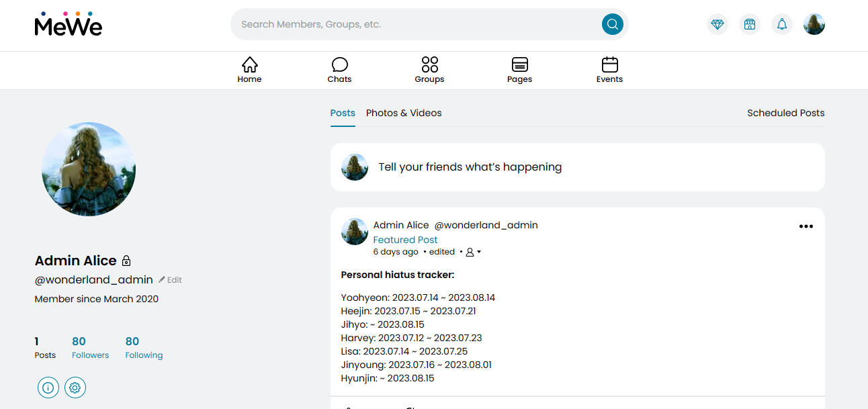The width and height of the screenshot is (868, 409).
Task: Click the MeWe logo
Action: coord(68,24)
